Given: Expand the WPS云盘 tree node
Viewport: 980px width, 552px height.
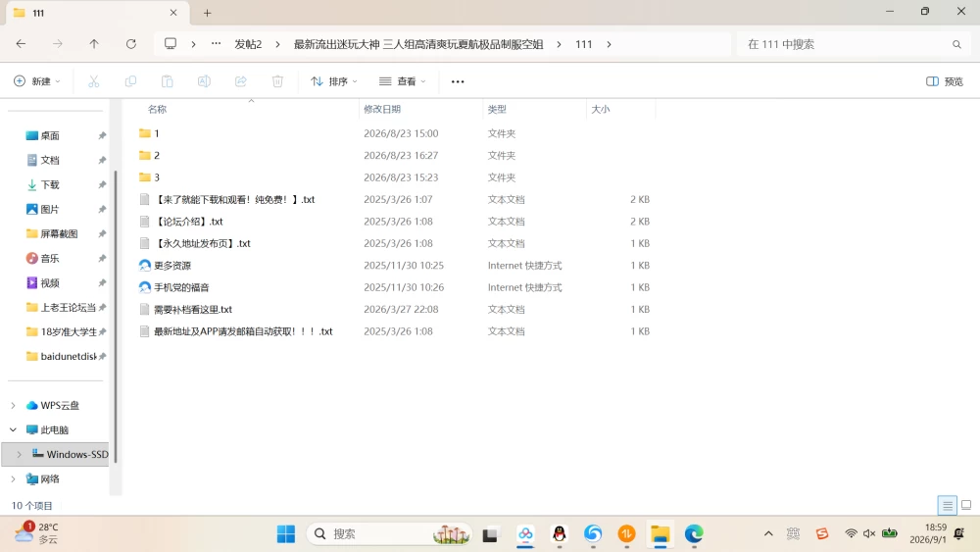Looking at the screenshot, I should tap(13, 405).
